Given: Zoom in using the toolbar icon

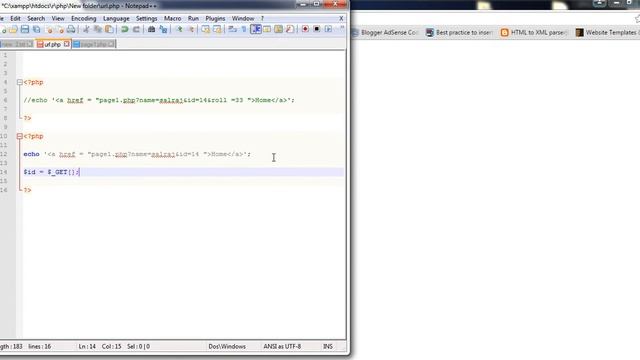Looking at the screenshot, I should 179,29.
